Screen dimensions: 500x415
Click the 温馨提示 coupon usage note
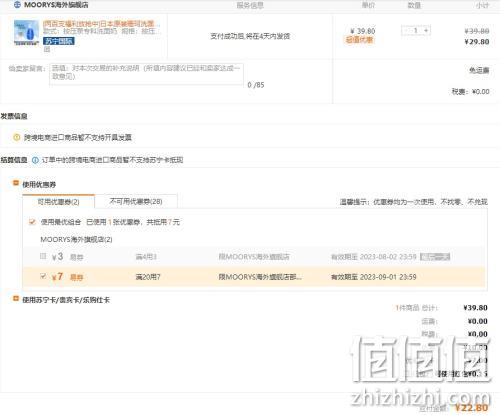(414, 202)
